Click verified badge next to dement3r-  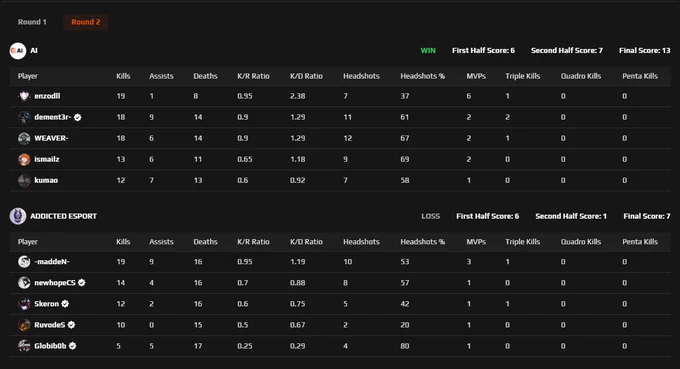[78, 117]
